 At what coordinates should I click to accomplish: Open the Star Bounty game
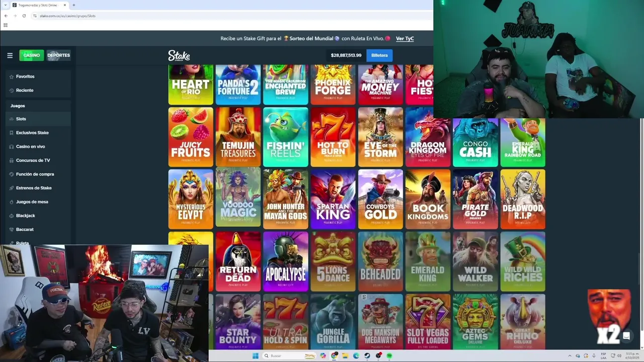click(x=238, y=322)
